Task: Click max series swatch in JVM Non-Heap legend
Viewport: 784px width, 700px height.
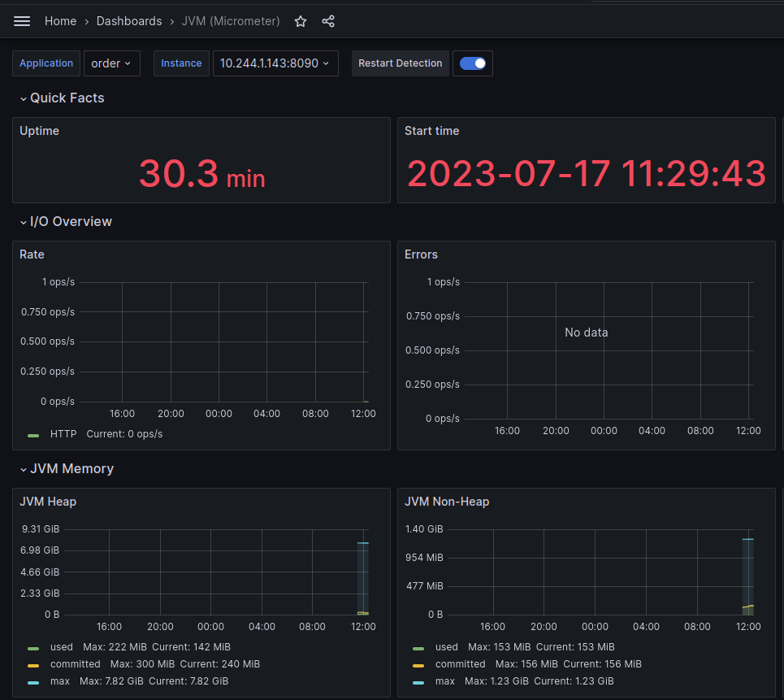Action: point(418,681)
